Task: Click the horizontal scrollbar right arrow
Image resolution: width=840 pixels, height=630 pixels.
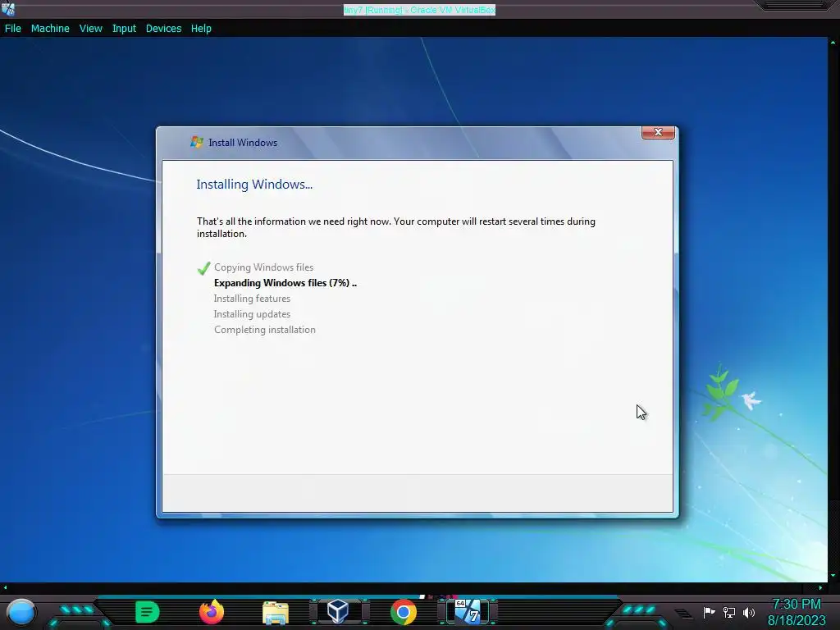Action: tap(820, 587)
